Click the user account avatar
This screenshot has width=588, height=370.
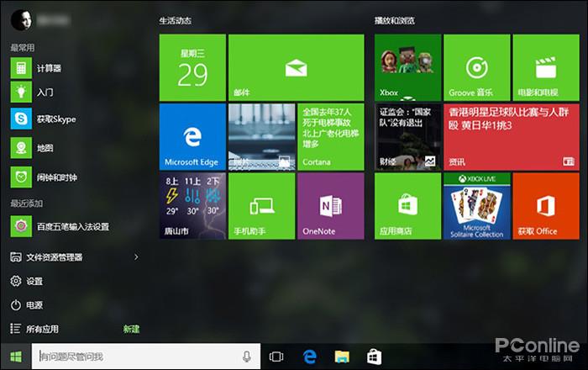(18, 18)
